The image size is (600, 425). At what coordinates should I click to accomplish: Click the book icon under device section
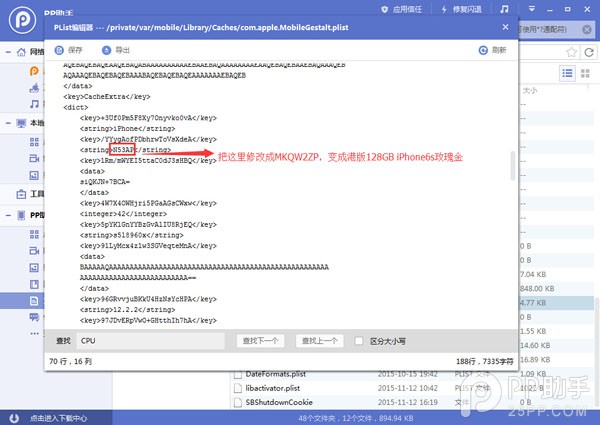click(34, 284)
